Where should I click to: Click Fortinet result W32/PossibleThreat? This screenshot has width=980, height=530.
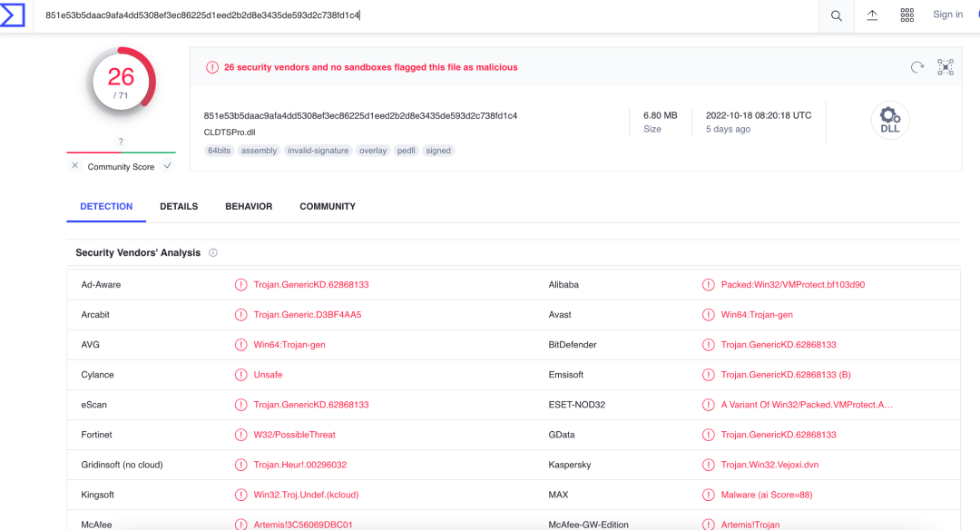click(294, 435)
